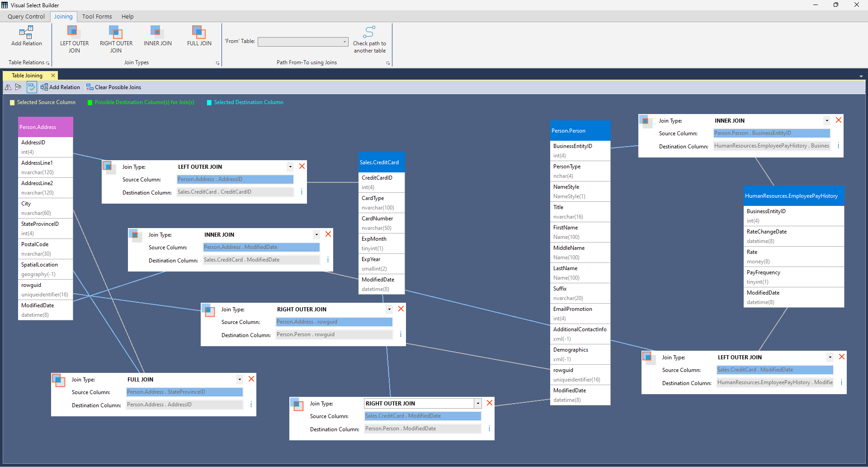Click Add Relation ribbon icon
Image resolution: width=868 pixels, height=467 pixels.
(x=26, y=32)
